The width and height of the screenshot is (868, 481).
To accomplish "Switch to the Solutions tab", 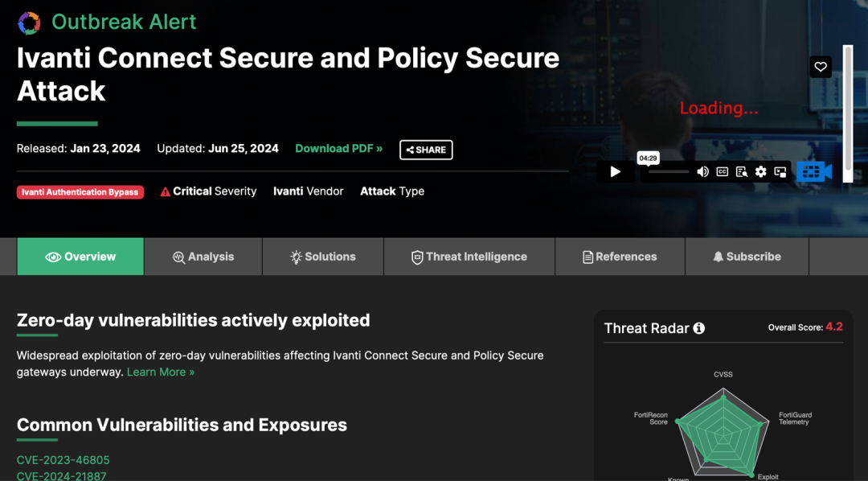I will 323,257.
